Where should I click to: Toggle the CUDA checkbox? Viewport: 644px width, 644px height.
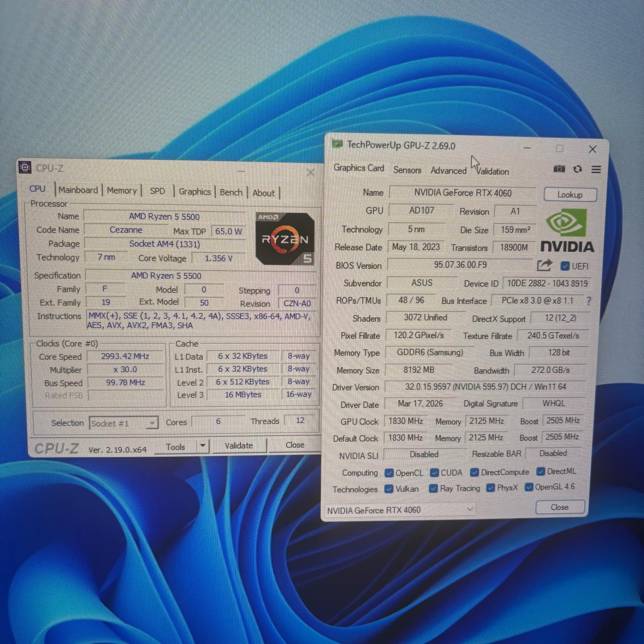[x=434, y=472]
